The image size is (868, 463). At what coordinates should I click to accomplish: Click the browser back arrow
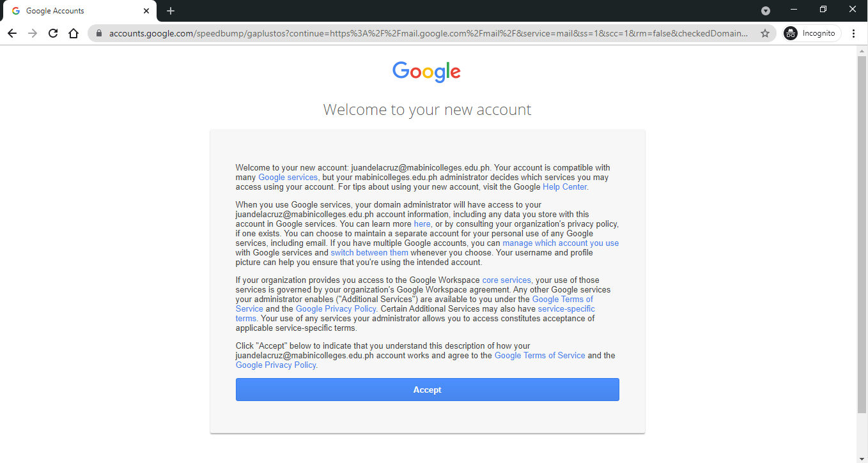[x=12, y=33]
